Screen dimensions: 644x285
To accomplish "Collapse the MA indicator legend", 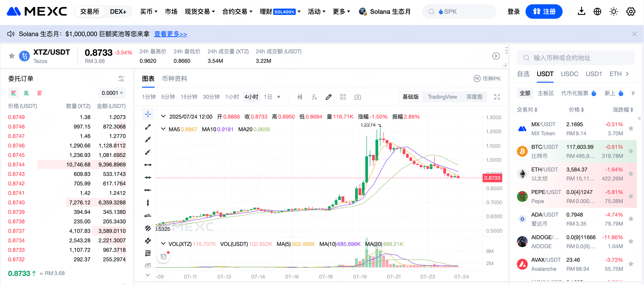I will click(x=163, y=129).
